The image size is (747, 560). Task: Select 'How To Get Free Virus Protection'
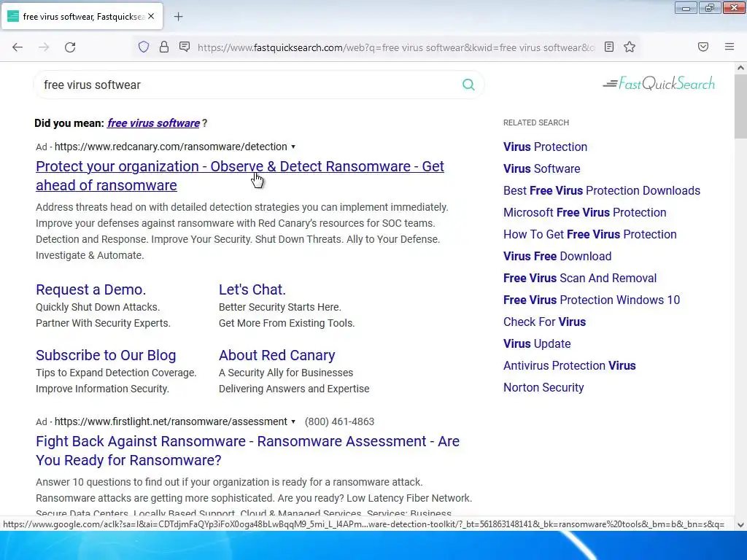point(589,234)
